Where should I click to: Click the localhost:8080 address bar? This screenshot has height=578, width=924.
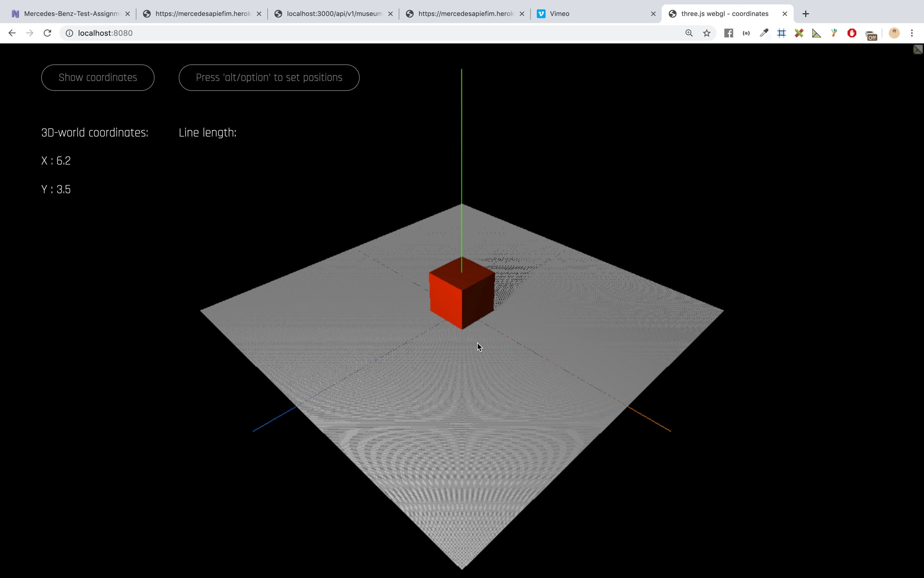coord(370,33)
